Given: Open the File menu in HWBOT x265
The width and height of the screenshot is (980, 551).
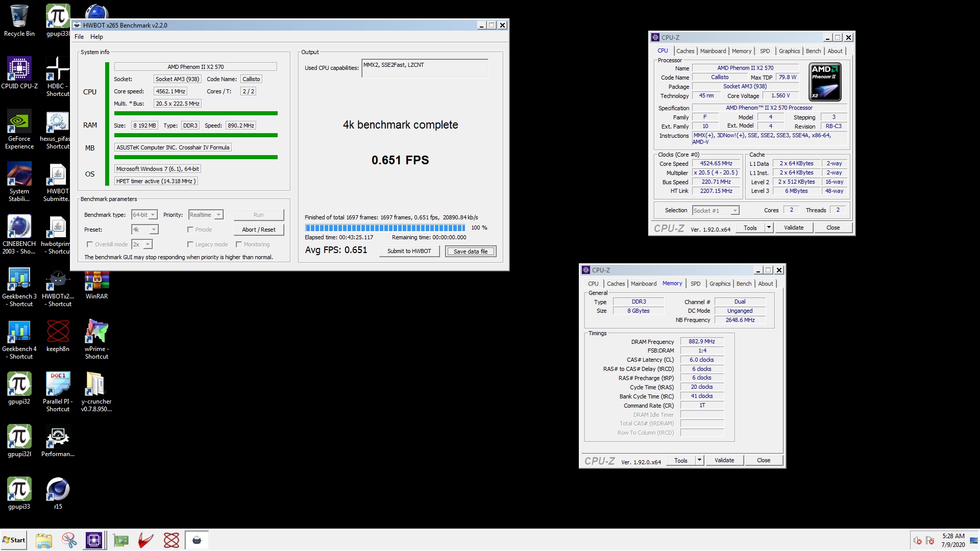Looking at the screenshot, I should pos(79,37).
